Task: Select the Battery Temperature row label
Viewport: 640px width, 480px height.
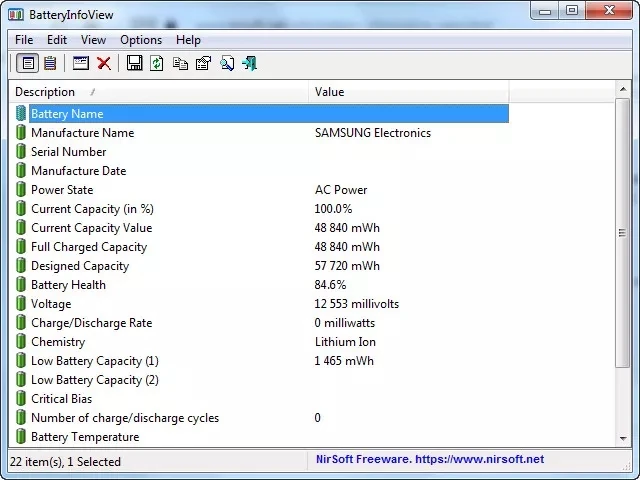Action: click(85, 437)
